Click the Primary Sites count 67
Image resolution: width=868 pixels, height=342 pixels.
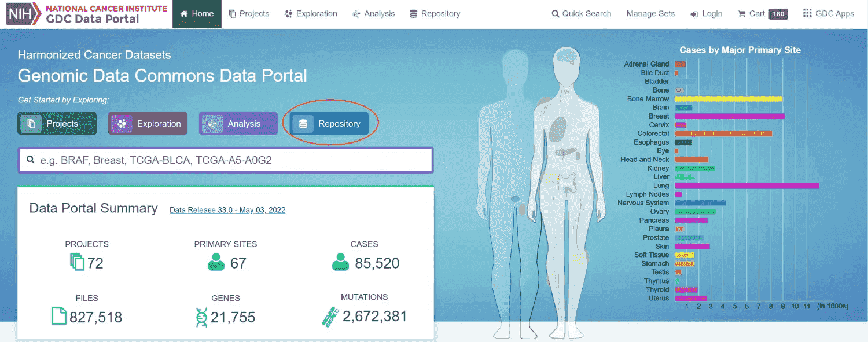point(238,263)
